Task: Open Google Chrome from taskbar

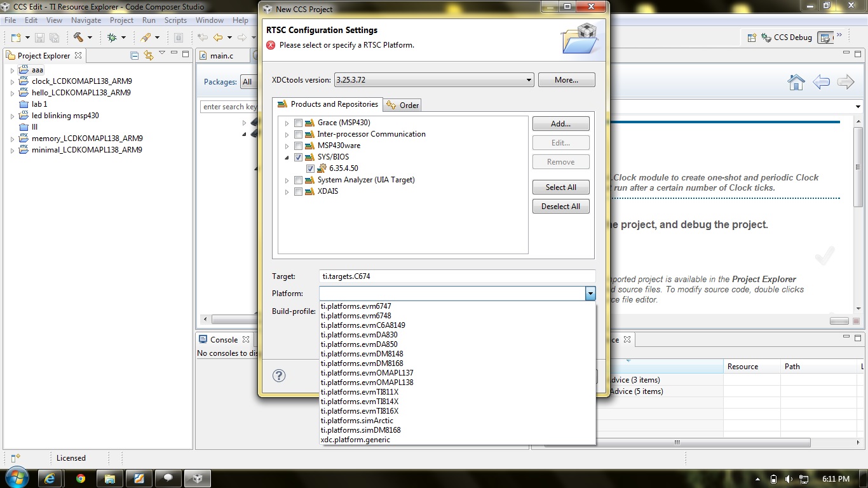Action: pyautogui.click(x=81, y=478)
